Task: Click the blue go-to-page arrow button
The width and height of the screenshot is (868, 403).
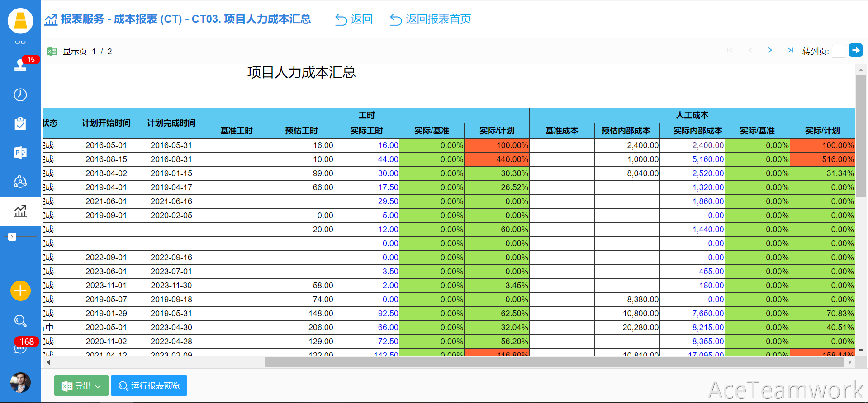Action: coord(855,50)
